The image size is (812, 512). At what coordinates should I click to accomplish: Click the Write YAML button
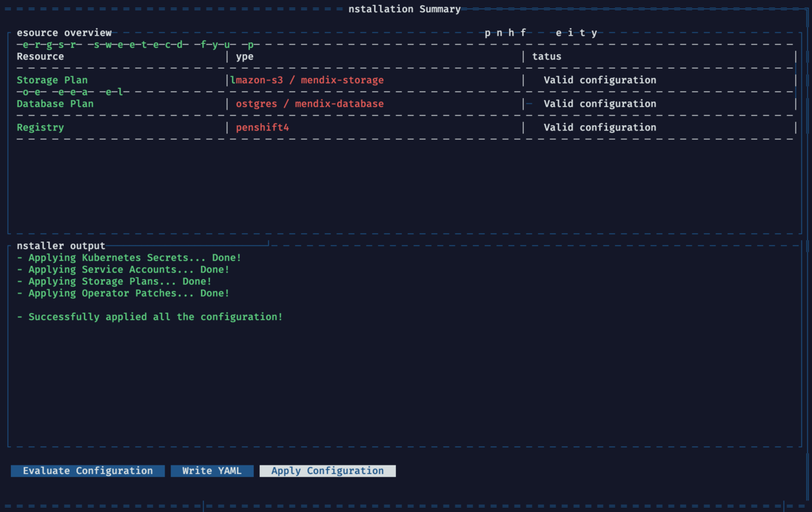(x=212, y=471)
